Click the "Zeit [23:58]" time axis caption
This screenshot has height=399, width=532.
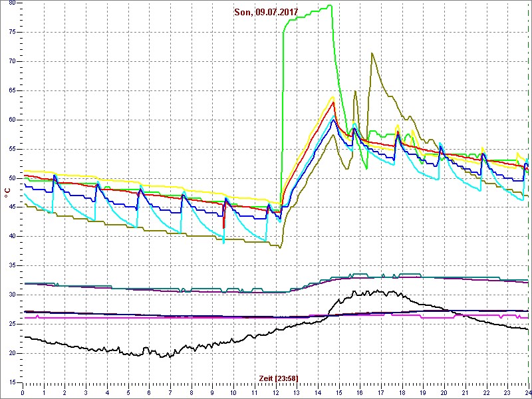[279, 378]
